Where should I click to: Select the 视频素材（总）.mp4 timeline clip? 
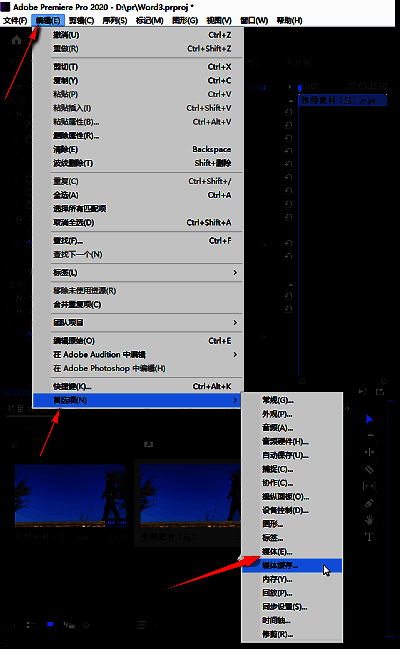click(x=342, y=100)
